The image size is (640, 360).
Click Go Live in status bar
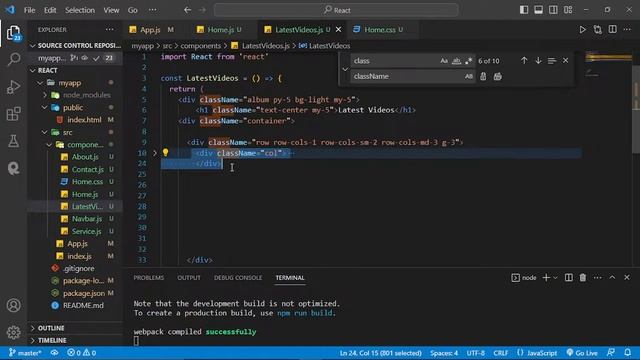coord(582,353)
